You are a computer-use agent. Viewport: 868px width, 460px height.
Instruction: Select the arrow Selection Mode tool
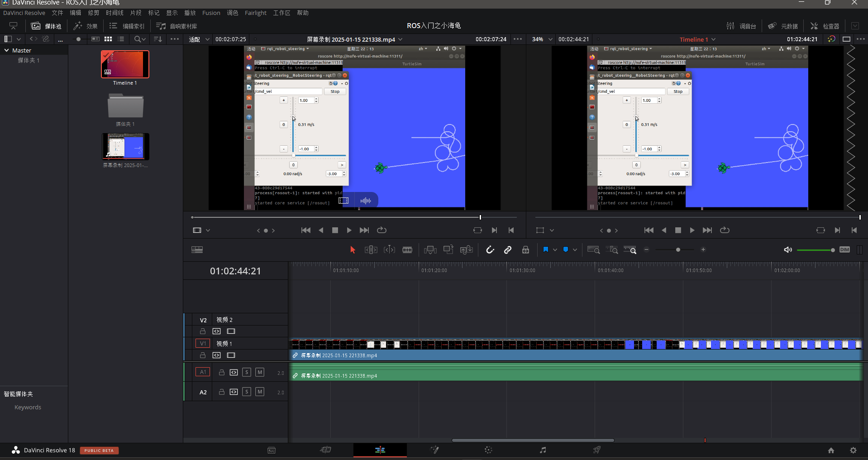tap(353, 250)
